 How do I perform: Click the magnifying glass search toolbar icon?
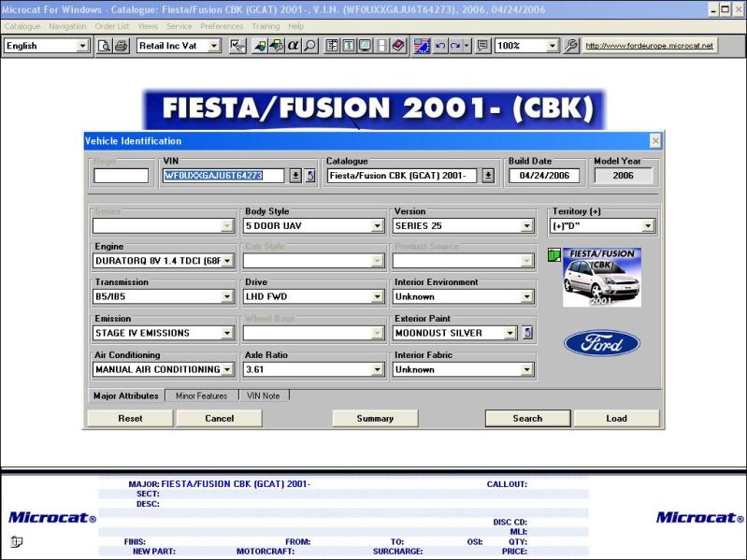coord(309,46)
